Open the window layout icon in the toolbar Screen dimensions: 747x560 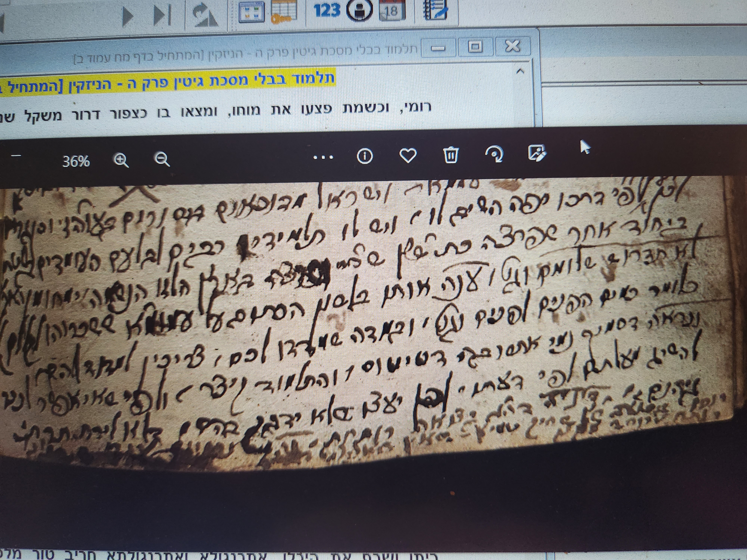click(251, 12)
